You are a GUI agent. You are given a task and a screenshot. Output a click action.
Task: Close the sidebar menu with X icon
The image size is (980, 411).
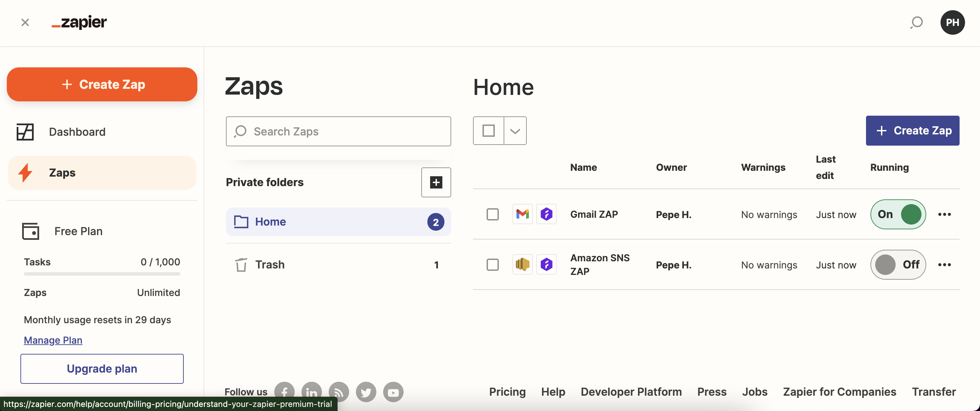point(25,22)
